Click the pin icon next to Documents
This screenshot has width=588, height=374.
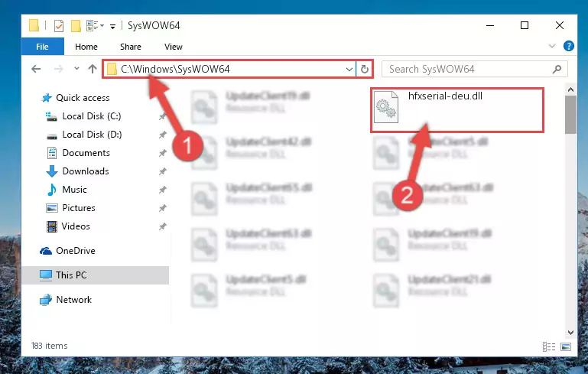pos(162,153)
